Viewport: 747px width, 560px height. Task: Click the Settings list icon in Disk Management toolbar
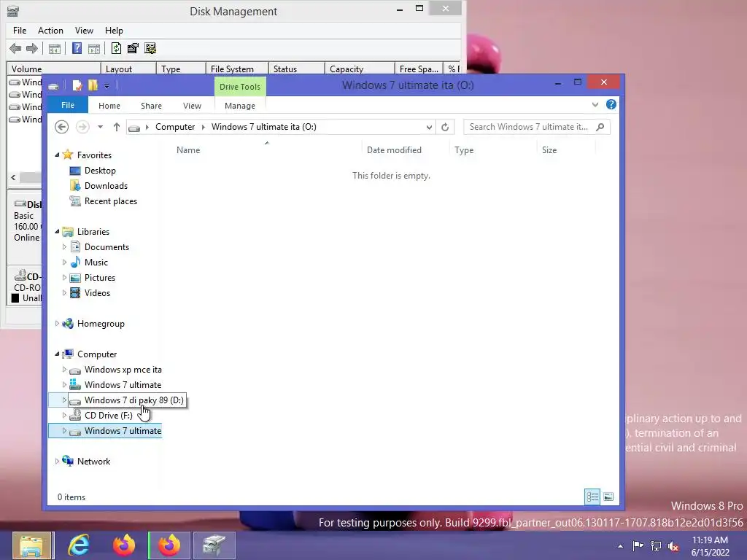click(x=150, y=48)
